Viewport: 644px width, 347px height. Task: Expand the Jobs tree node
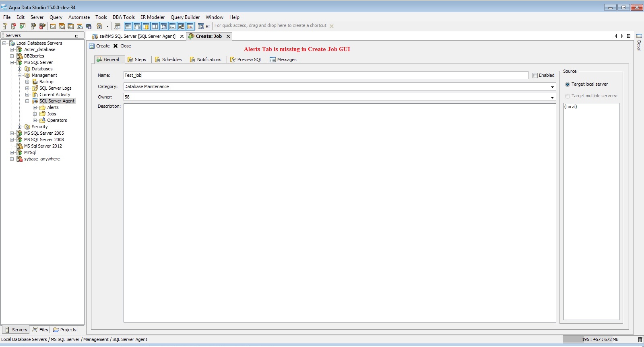pyautogui.click(x=35, y=114)
